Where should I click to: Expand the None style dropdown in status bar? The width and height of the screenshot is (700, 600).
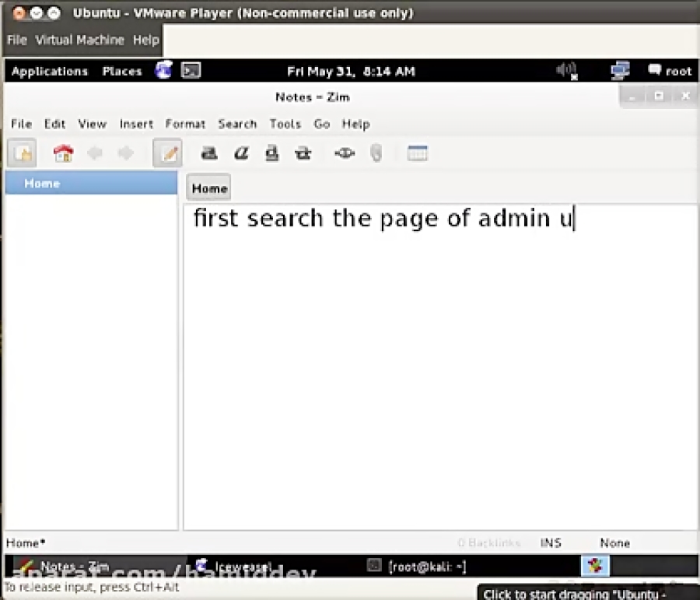point(614,542)
